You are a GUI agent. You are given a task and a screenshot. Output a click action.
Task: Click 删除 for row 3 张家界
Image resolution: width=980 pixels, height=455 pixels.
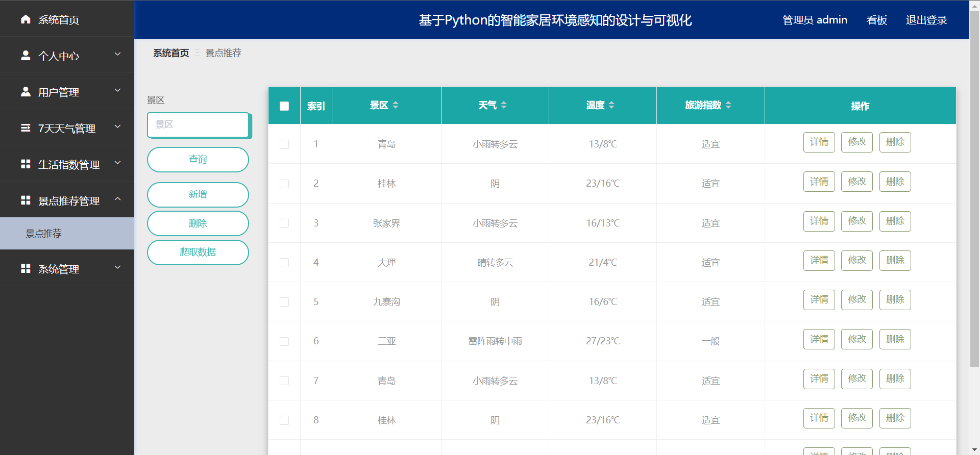(895, 221)
